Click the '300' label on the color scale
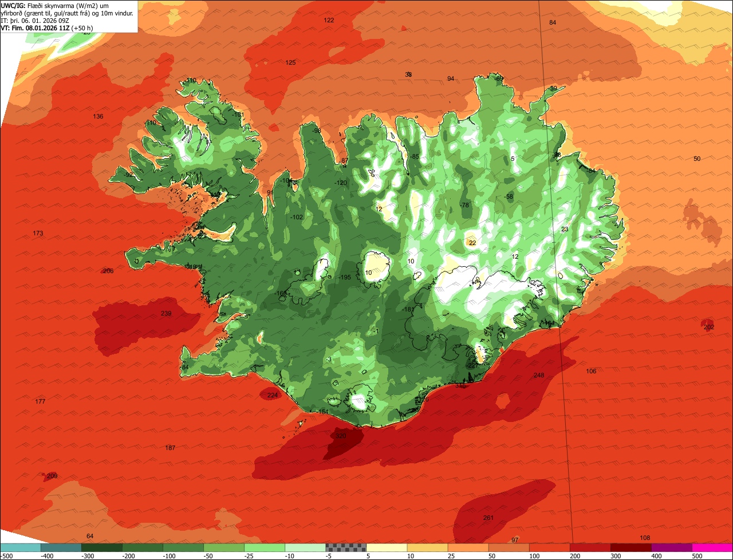 [x=615, y=556]
